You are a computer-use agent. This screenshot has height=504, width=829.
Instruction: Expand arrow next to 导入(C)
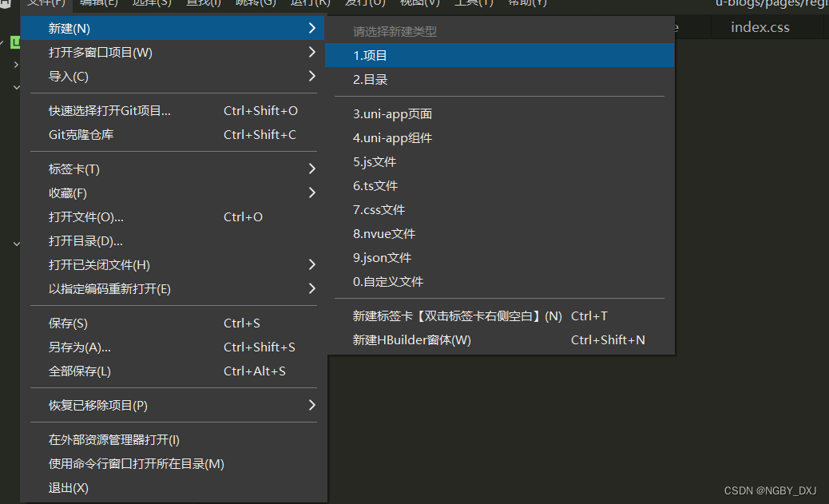[x=312, y=76]
